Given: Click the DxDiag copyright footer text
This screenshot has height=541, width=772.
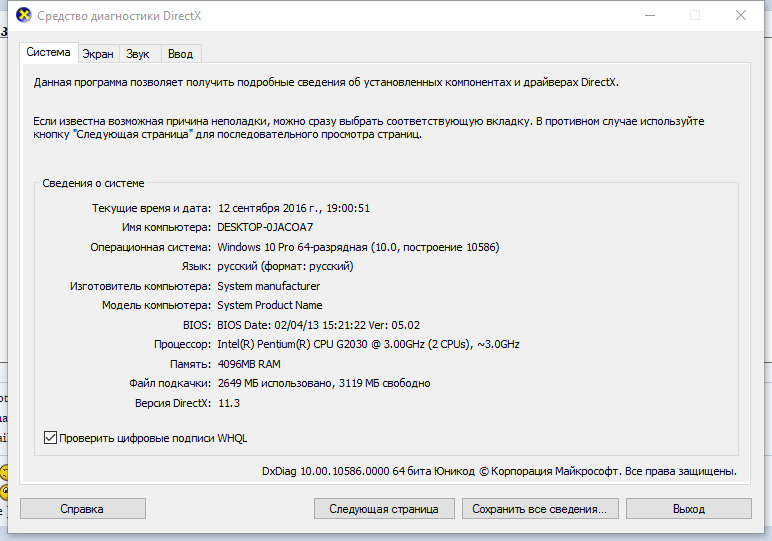Looking at the screenshot, I should (x=499, y=470).
